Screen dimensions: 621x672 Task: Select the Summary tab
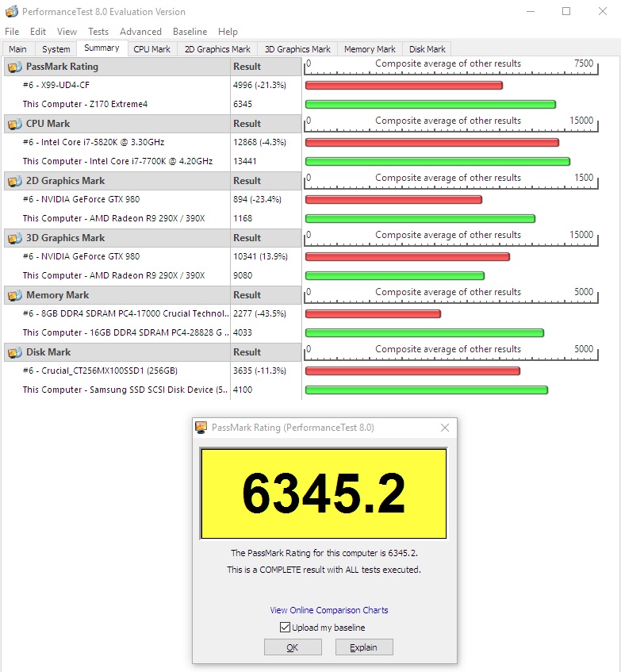pyautogui.click(x=102, y=48)
